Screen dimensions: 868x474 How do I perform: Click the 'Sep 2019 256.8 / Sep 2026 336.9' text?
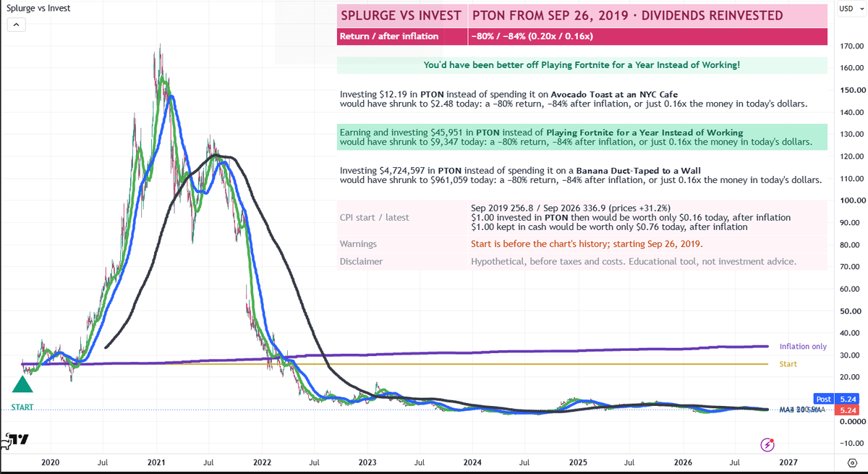(x=570, y=207)
